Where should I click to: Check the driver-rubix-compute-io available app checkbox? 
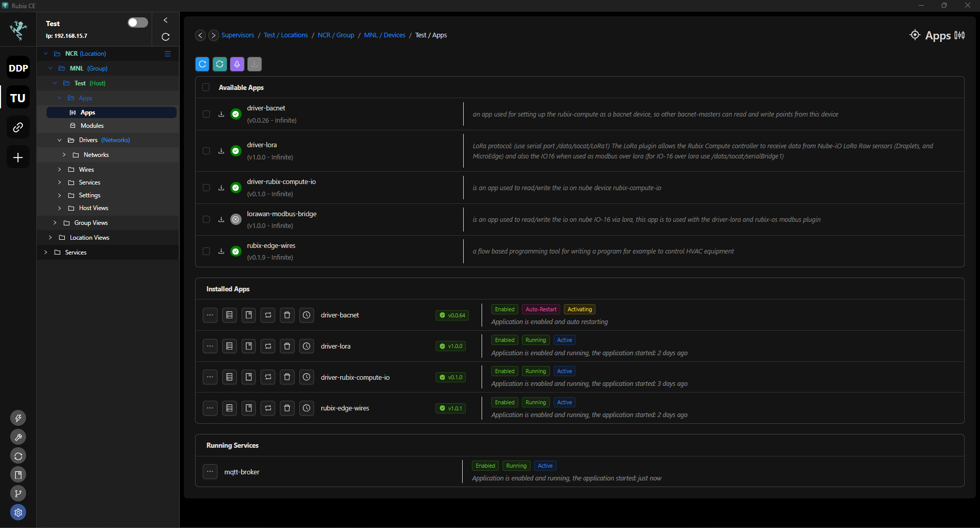206,188
